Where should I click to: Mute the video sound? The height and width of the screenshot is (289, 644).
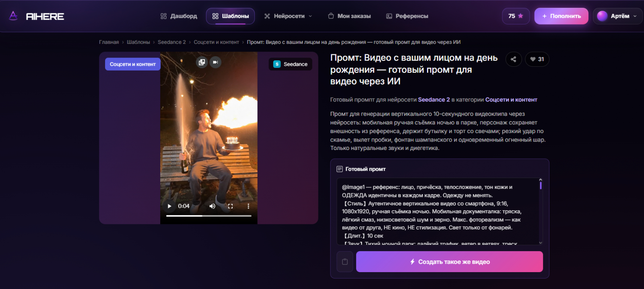(x=212, y=206)
